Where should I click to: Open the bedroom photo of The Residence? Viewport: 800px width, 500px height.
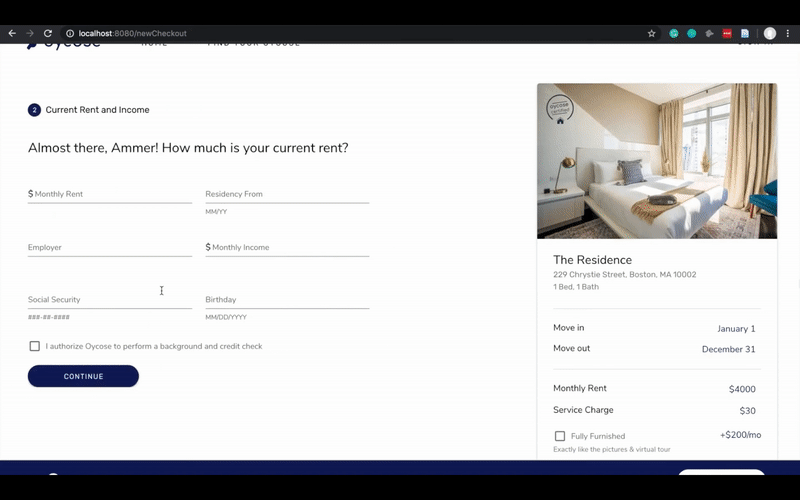click(657, 161)
